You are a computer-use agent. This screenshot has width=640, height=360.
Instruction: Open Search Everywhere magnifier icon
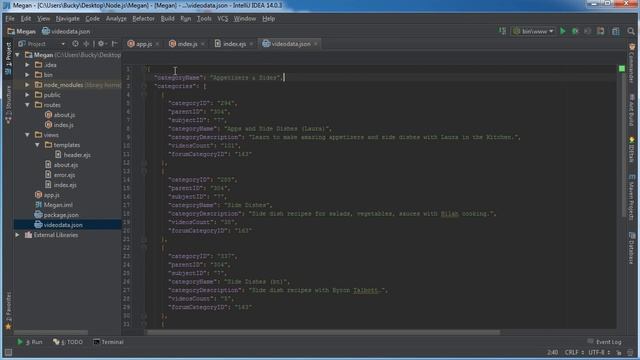coord(631,31)
